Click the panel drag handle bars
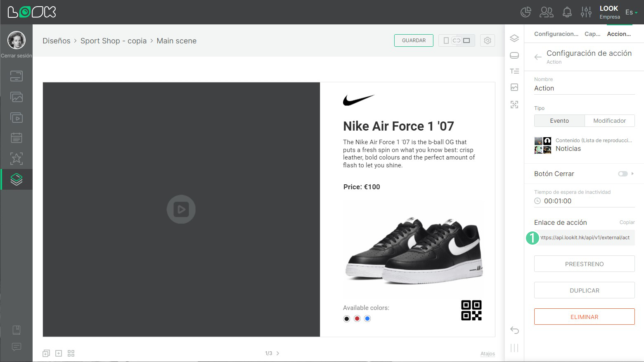Viewport: 644px width, 362px height. click(514, 348)
